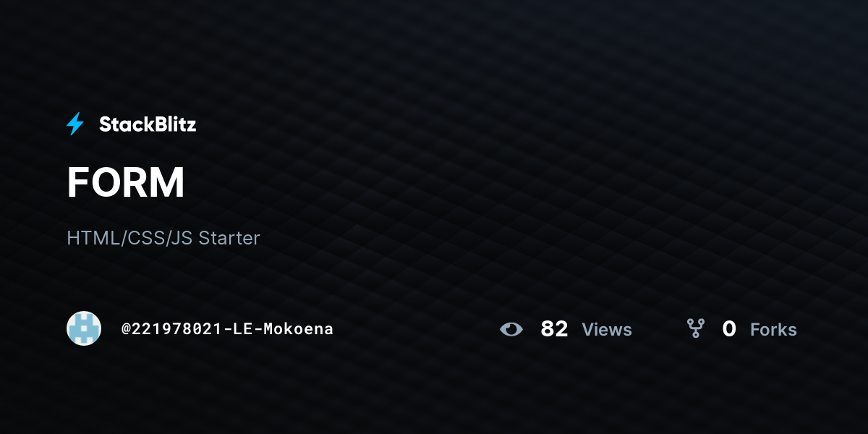Select the fork icon beside 0

[x=696, y=329]
